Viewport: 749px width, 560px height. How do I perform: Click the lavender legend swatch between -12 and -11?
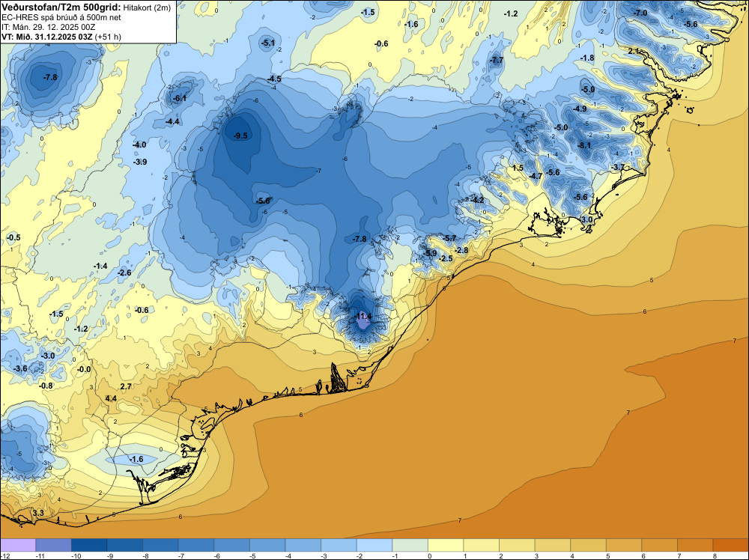point(18,545)
